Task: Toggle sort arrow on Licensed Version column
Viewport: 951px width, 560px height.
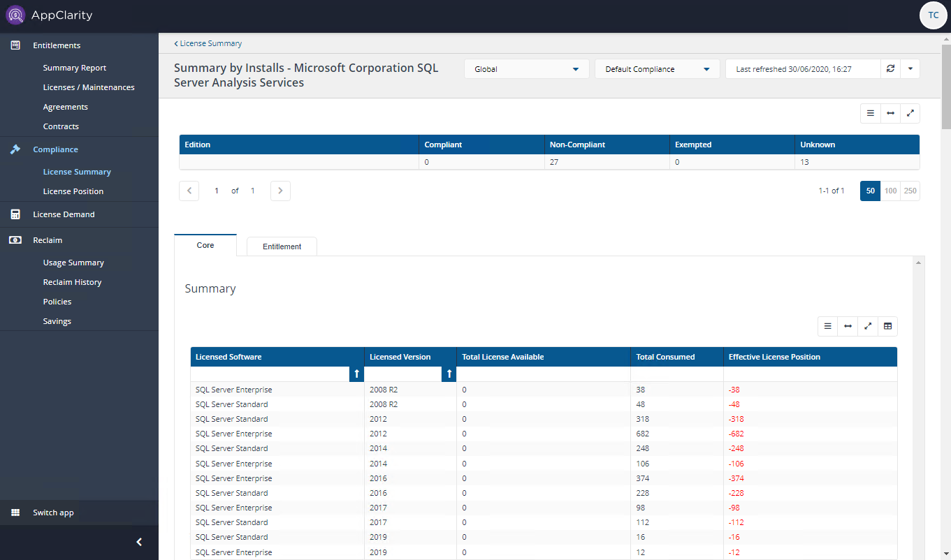Action: pos(449,374)
